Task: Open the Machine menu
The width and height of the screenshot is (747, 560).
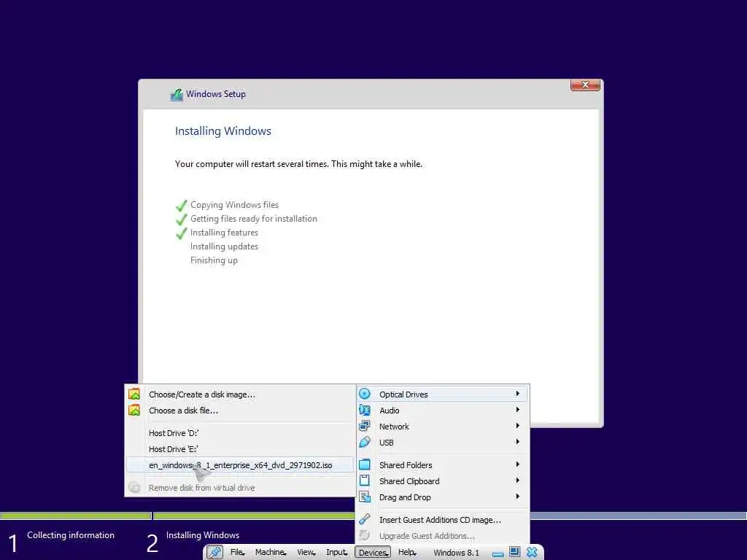Action: point(271,553)
